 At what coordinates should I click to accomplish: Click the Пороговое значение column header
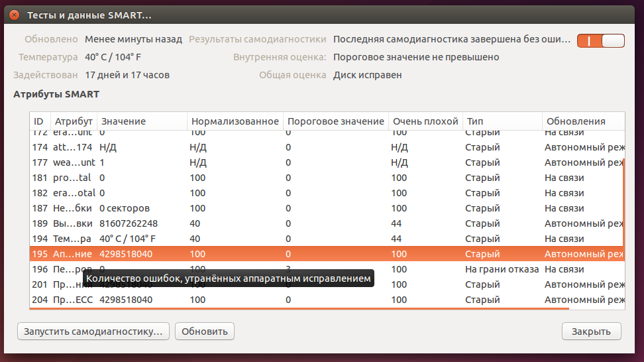pyautogui.click(x=335, y=121)
